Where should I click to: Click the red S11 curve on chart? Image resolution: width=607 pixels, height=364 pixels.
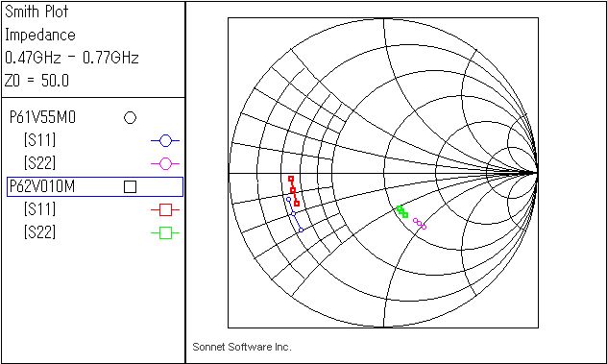tap(294, 190)
